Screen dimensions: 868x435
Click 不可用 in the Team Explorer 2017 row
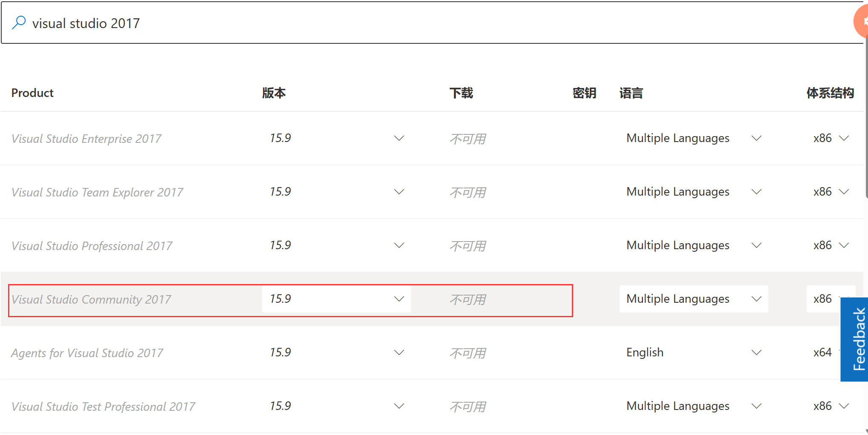[468, 192]
